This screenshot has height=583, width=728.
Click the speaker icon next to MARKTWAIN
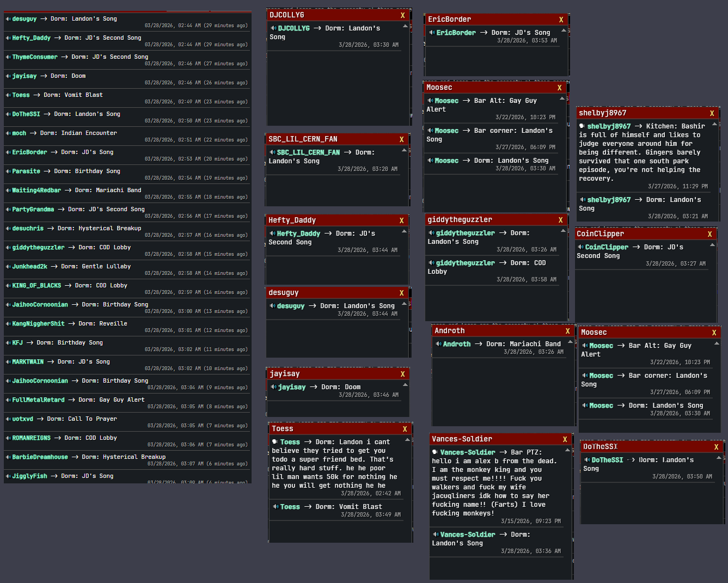coord(8,362)
